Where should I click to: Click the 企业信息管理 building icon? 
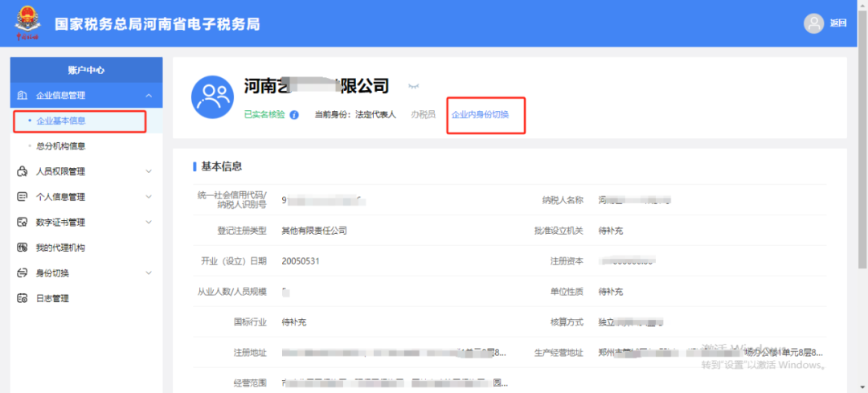[x=23, y=96]
